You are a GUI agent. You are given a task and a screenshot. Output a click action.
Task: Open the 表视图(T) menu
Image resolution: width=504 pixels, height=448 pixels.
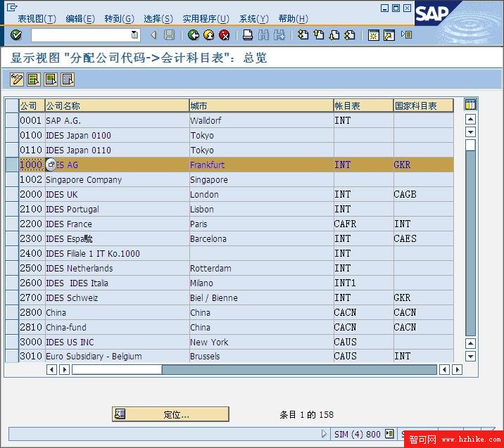pyautogui.click(x=37, y=19)
